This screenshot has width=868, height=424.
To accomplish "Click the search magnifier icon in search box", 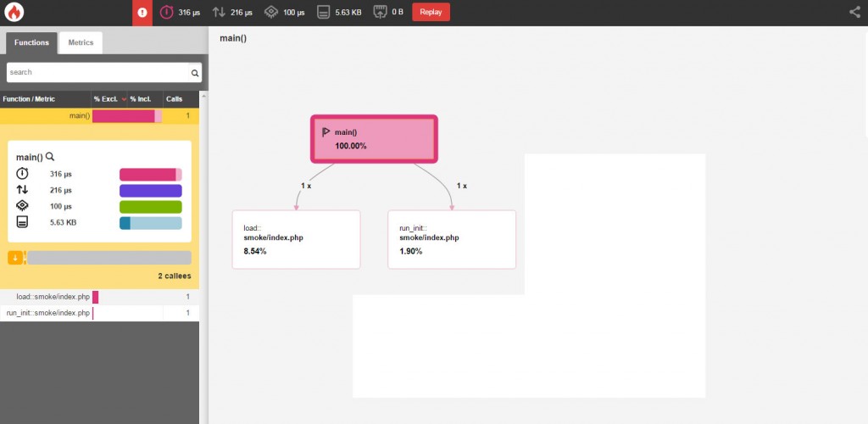I will pyautogui.click(x=195, y=73).
